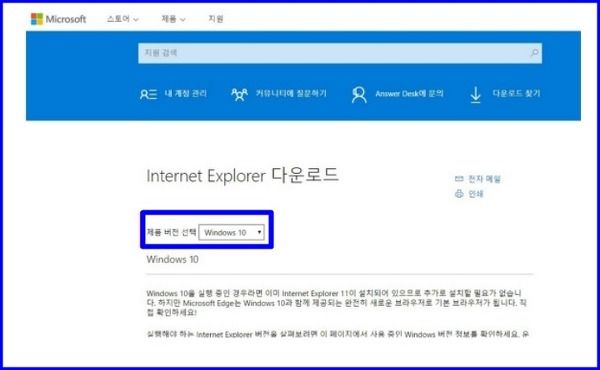Click the Internet Explorer 다운로드 heading
600x370 pixels.
pyautogui.click(x=243, y=176)
